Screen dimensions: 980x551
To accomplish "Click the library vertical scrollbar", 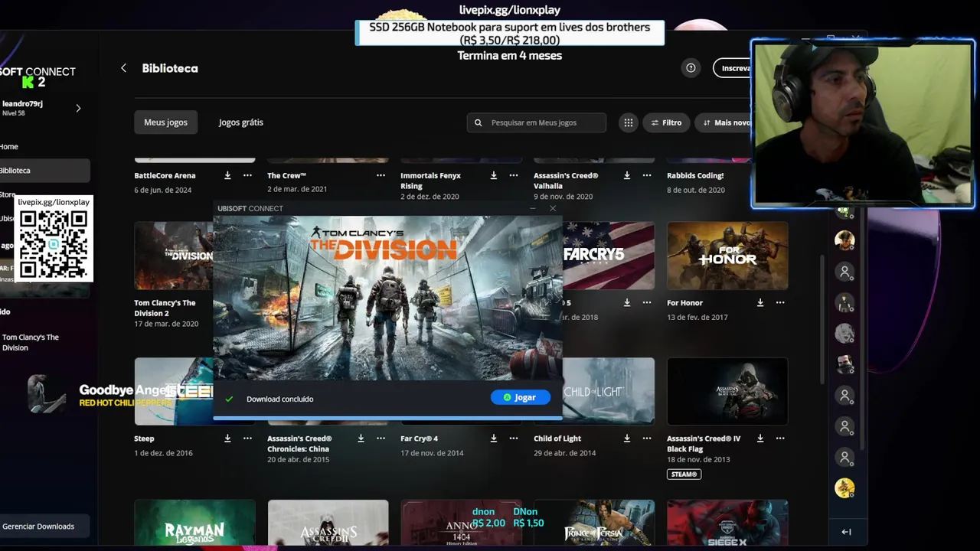I will tap(823, 318).
